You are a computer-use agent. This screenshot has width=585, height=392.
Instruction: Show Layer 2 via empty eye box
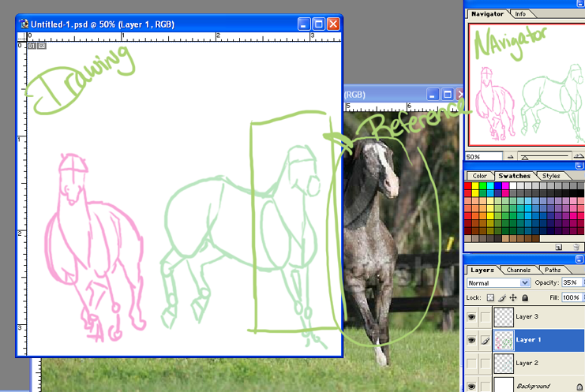pyautogui.click(x=471, y=363)
